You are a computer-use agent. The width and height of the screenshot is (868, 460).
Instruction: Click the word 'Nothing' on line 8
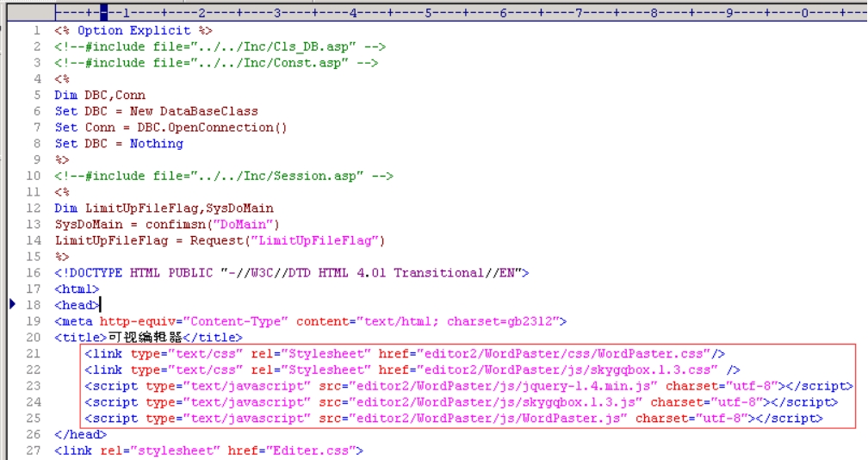coord(156,144)
